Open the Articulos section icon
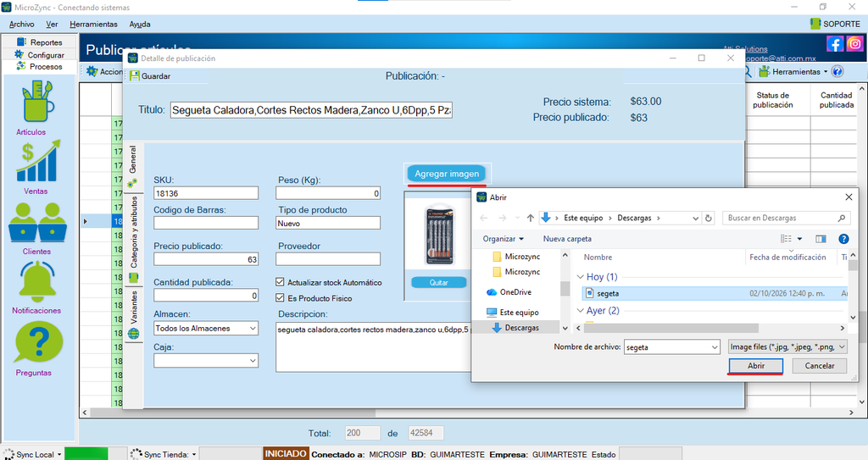 pyautogui.click(x=37, y=102)
